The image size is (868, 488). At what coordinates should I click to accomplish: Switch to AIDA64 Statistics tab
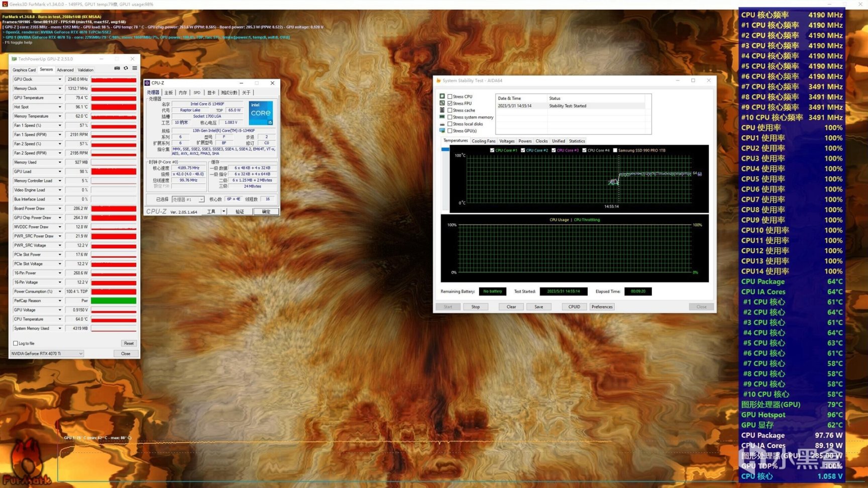[x=577, y=141]
